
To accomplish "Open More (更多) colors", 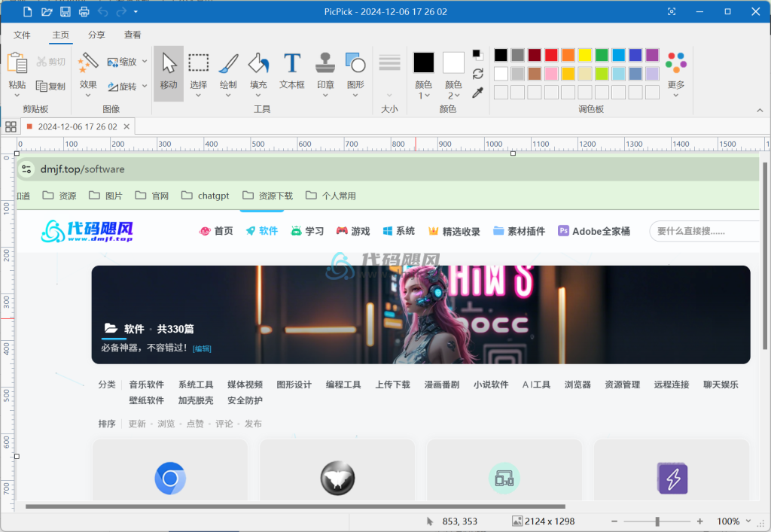I will (676, 73).
